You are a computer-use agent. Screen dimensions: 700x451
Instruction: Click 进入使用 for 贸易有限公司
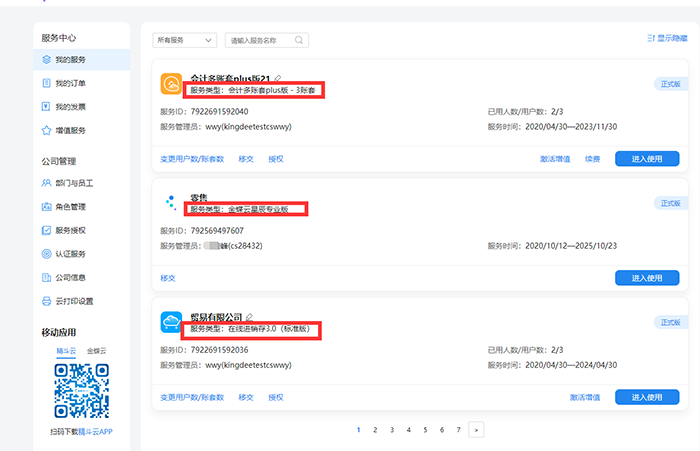click(647, 397)
